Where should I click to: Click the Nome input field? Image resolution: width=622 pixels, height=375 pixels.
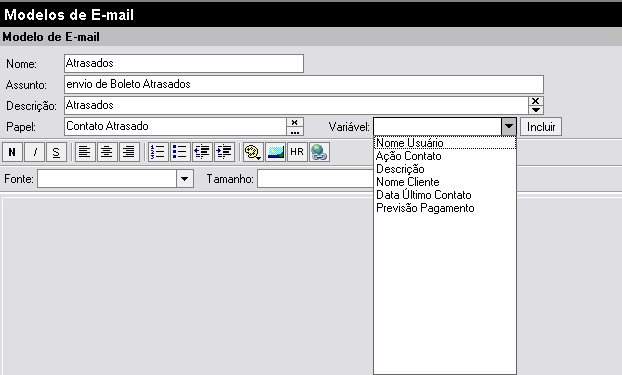click(x=184, y=63)
